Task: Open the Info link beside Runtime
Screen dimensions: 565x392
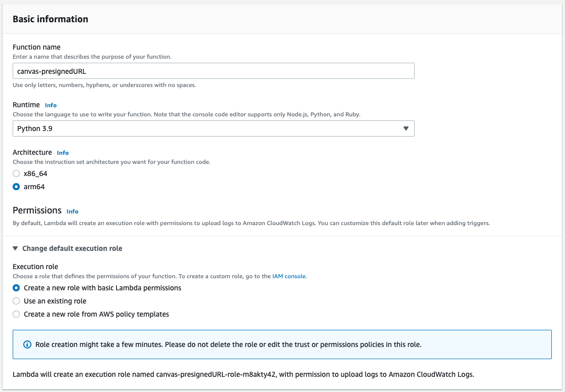Action: point(51,105)
